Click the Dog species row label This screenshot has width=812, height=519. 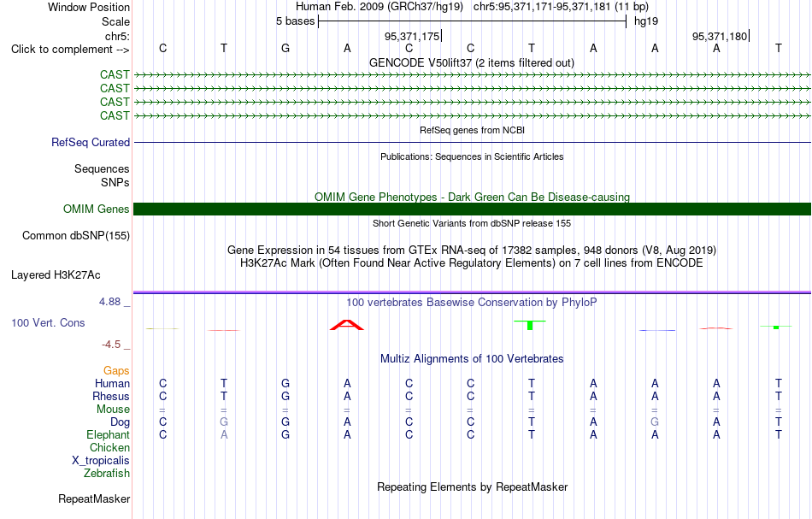click(x=120, y=422)
